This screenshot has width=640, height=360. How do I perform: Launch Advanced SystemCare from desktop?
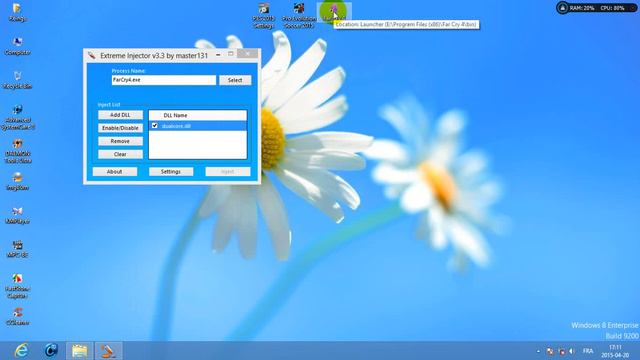pos(17,117)
